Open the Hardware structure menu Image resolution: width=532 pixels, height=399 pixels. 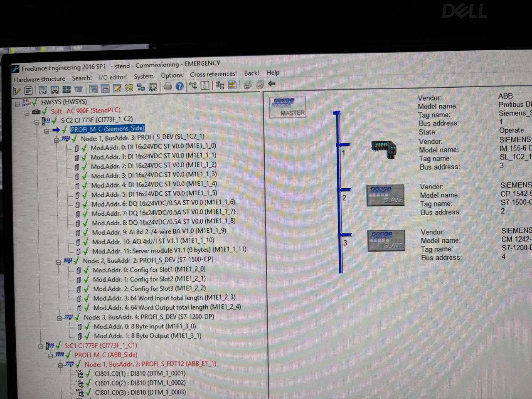click(39, 79)
